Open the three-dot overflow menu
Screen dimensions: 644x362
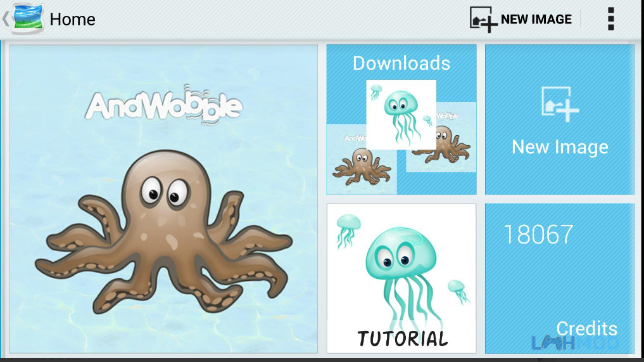pos(610,19)
